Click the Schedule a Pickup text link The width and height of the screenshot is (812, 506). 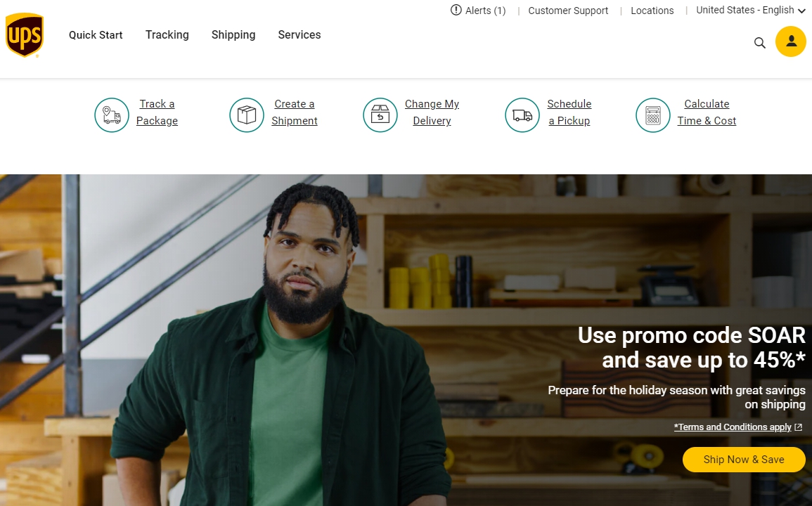569,112
